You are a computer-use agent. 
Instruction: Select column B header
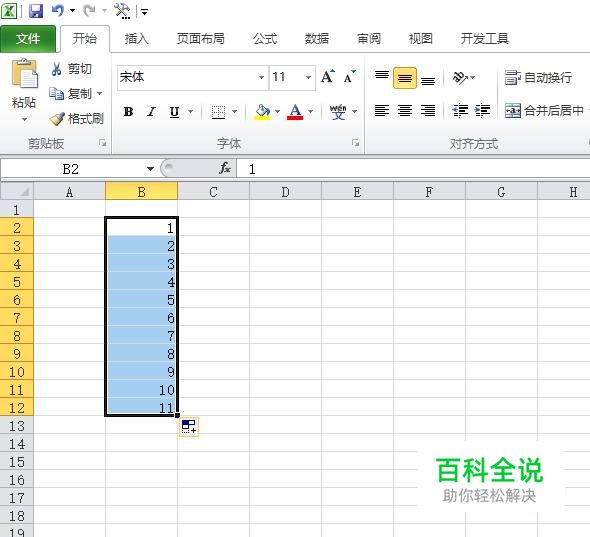141,192
